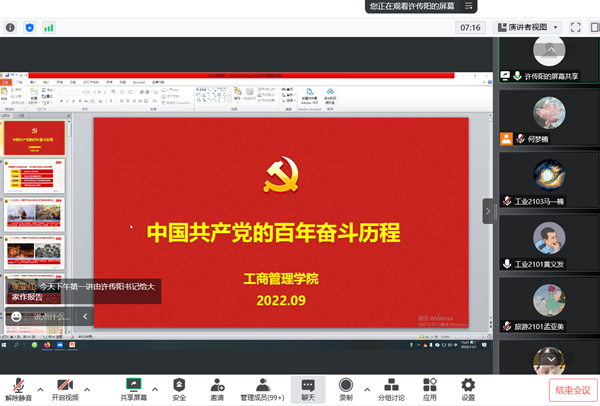The width and height of the screenshot is (600, 406).
Task: Select fourth slide thumbnail in PowerPoint
Action: (34, 253)
